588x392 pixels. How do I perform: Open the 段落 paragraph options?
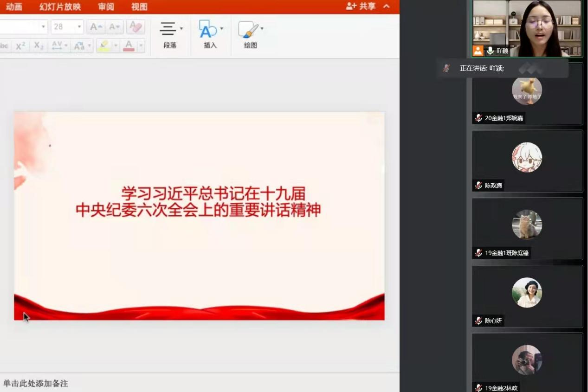coord(170,34)
